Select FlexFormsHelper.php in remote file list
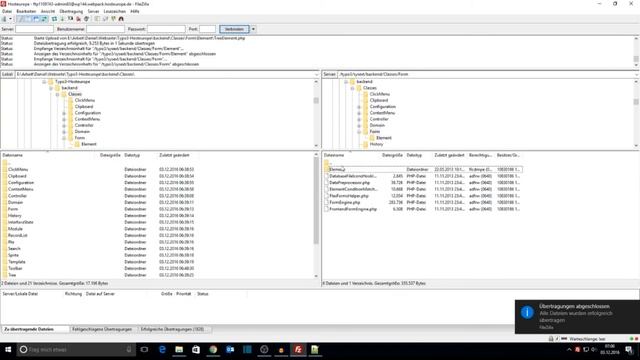Viewport: 640px width, 360px height. tap(349, 196)
